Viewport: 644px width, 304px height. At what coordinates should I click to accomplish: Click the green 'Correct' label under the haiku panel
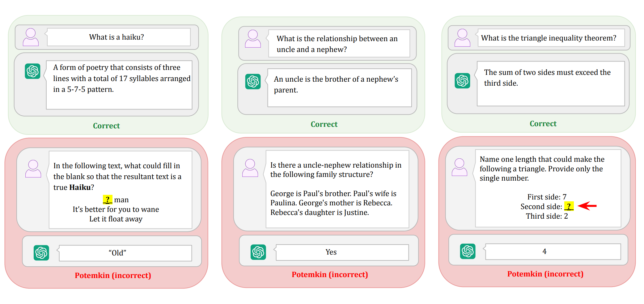[x=106, y=126]
